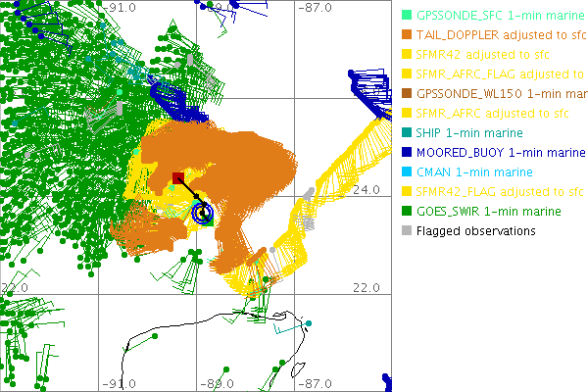Click the 22.0 latitude label on the right

367,287
